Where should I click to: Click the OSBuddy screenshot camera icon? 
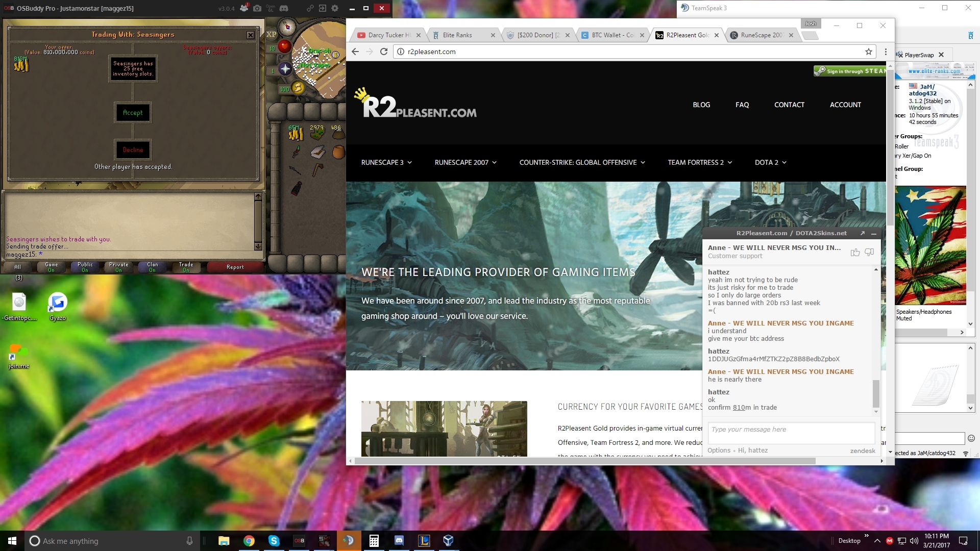pos(257,8)
